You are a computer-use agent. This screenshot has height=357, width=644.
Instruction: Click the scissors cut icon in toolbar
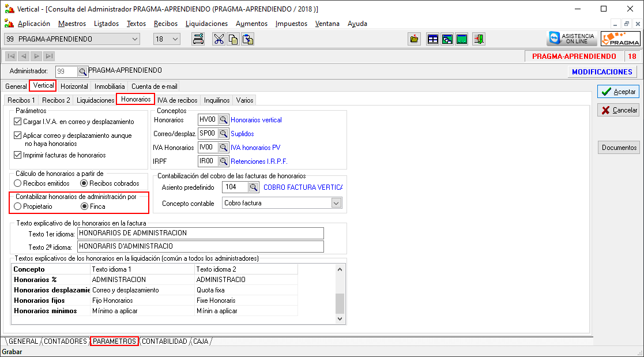point(219,39)
